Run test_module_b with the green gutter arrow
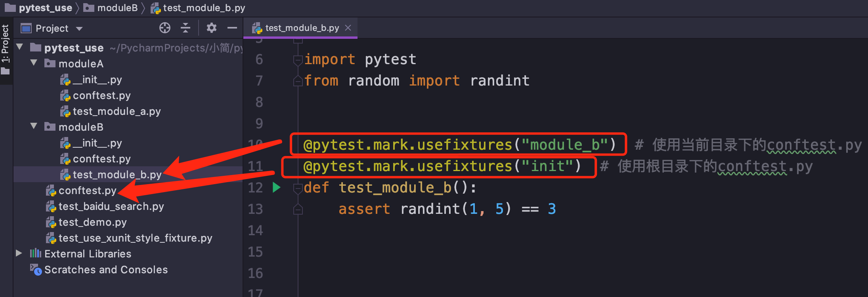Screen dimensions: 868x297 pyautogui.click(x=277, y=187)
